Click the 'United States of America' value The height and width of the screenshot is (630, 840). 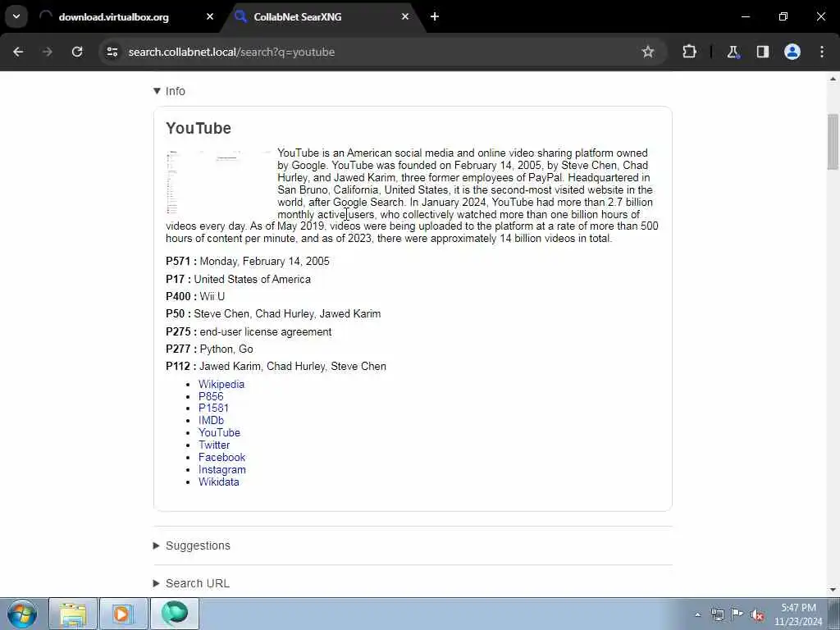coord(253,279)
